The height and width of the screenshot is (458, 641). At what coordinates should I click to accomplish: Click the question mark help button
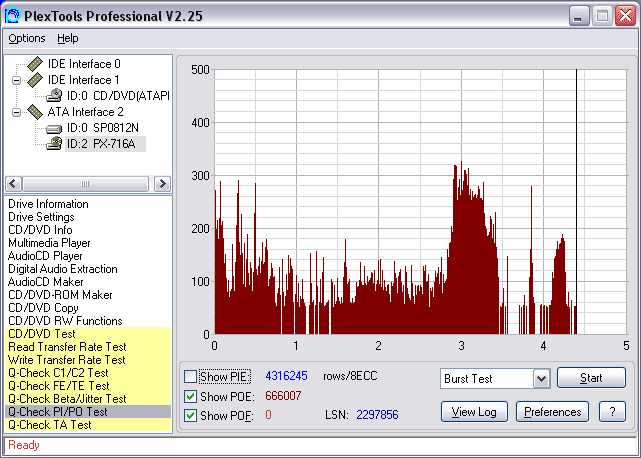point(612,412)
